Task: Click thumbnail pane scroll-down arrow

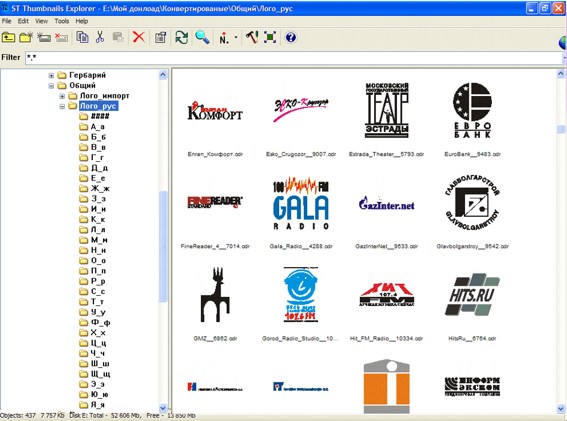Action: [x=560, y=409]
